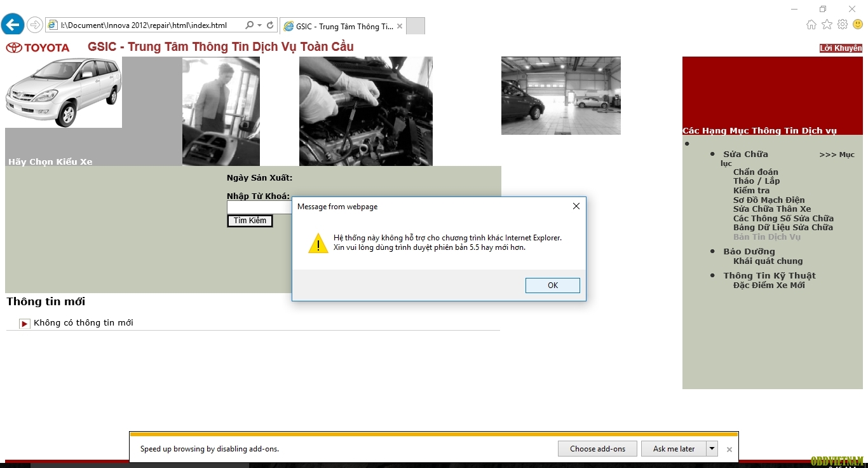Minimize the Internet Explorer window
868x468 pixels.
click(x=794, y=9)
